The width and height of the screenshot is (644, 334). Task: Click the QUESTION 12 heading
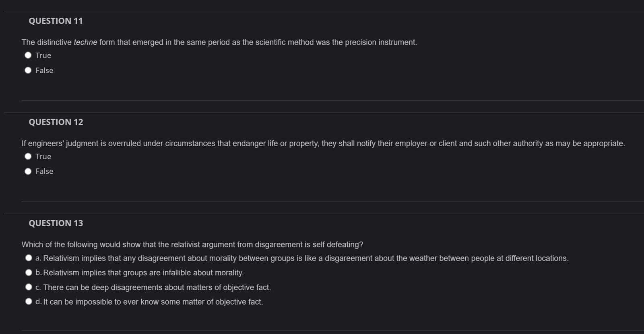[x=56, y=122]
